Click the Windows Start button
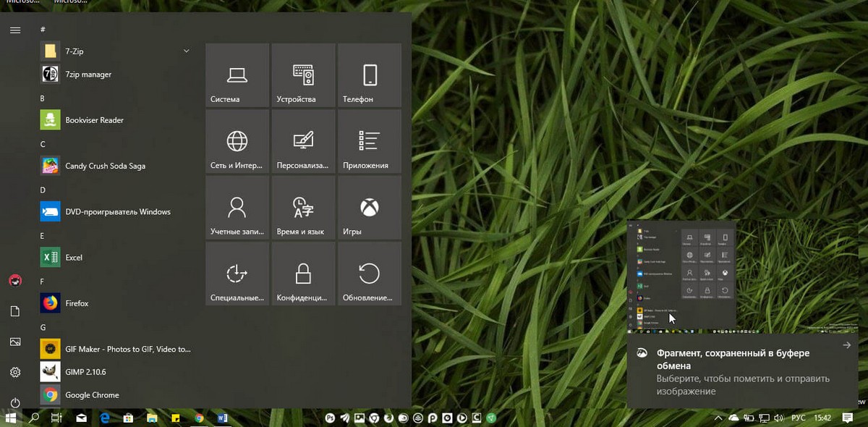The height and width of the screenshot is (427, 868). [12, 418]
